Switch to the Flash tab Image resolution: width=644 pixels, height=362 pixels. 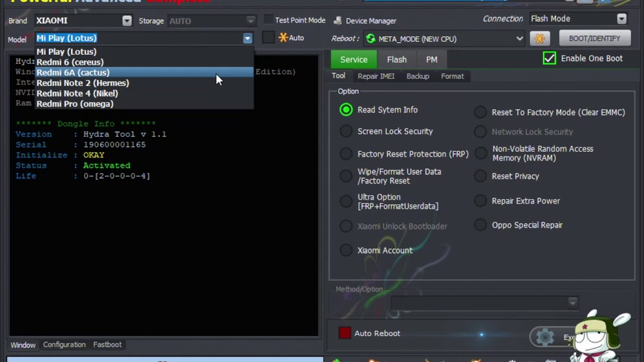coord(396,59)
